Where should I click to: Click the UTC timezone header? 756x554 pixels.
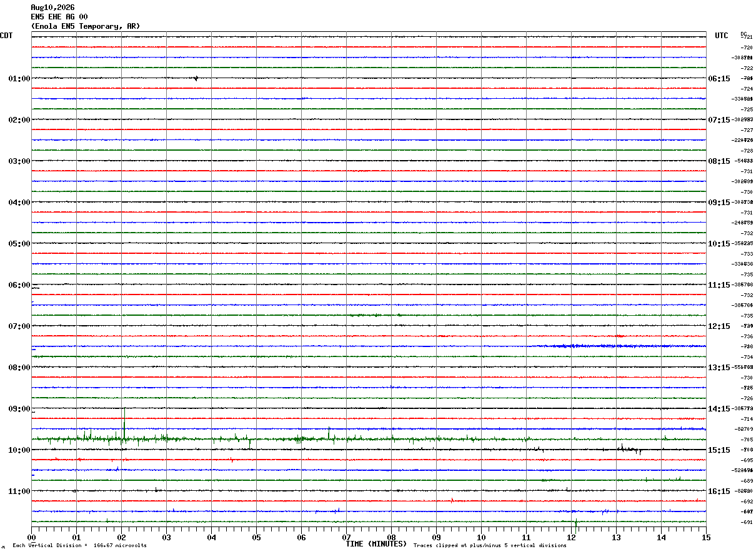click(722, 36)
